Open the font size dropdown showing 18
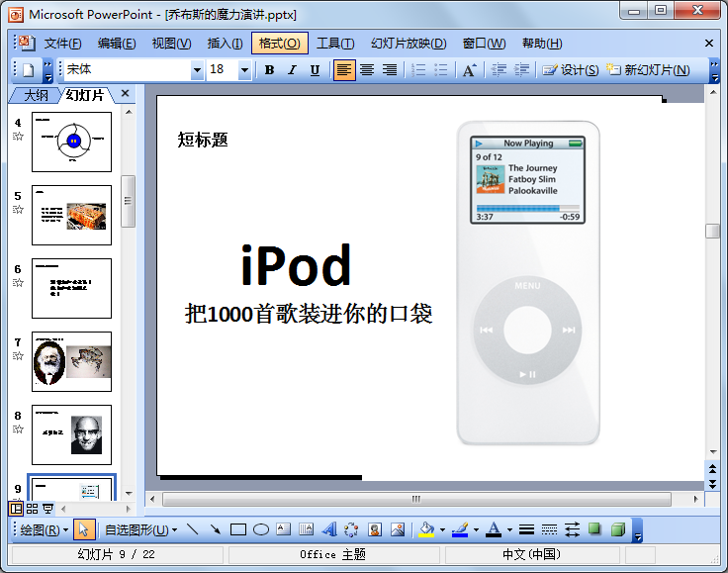728x573 pixels. [244, 70]
